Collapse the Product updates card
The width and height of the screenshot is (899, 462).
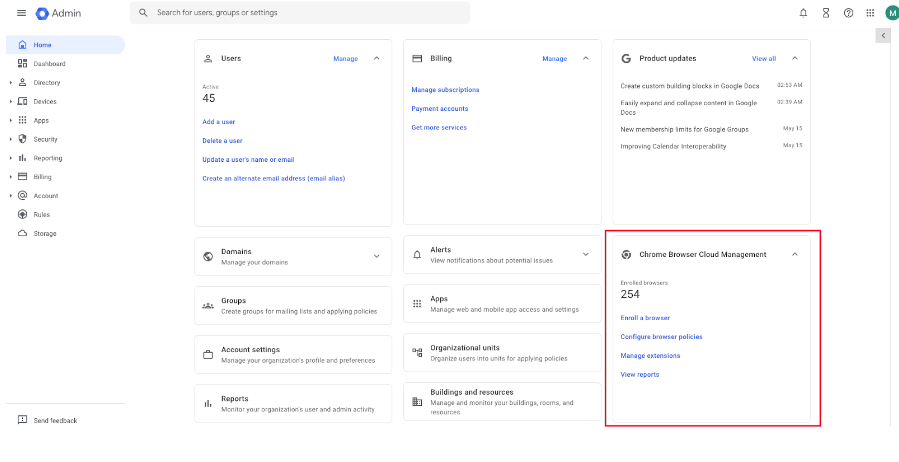[x=795, y=58]
